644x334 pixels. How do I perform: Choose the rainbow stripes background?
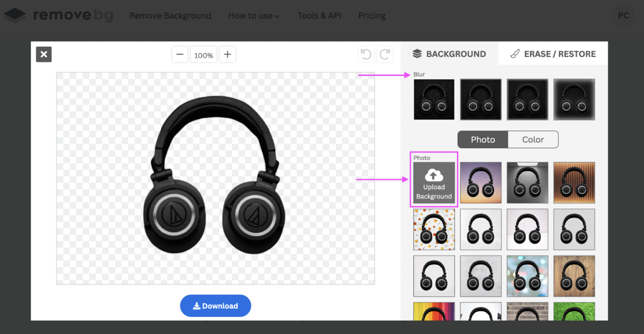[434, 311]
